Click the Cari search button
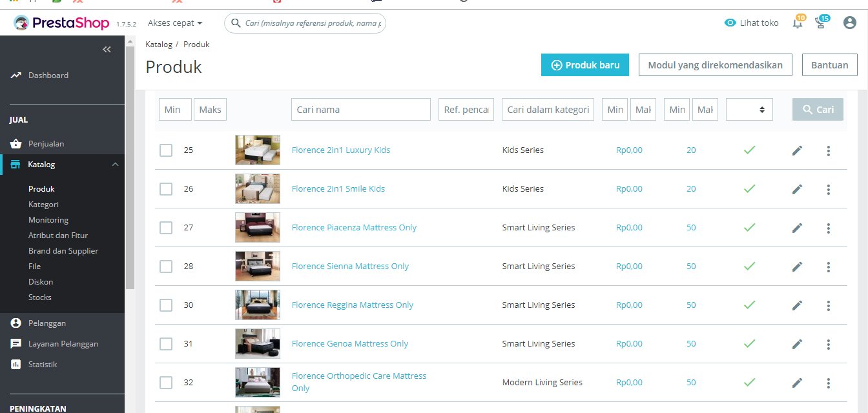This screenshot has height=413, width=868. [818, 110]
